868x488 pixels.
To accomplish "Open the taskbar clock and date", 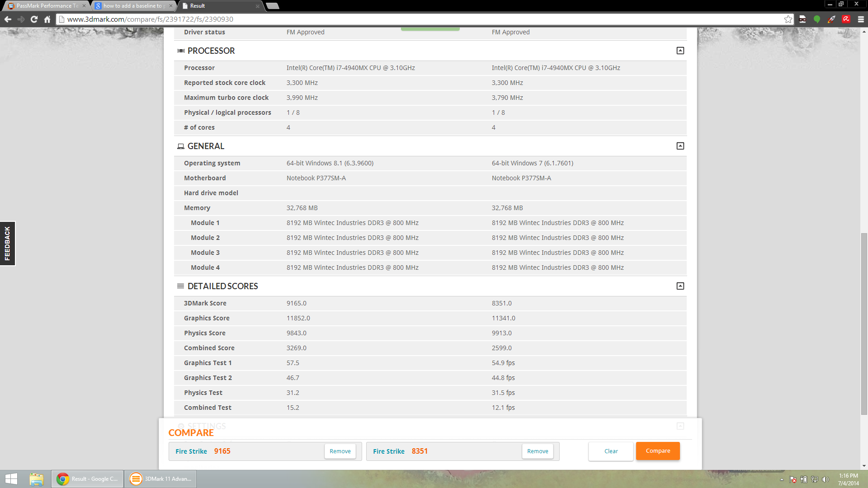I will click(848, 479).
